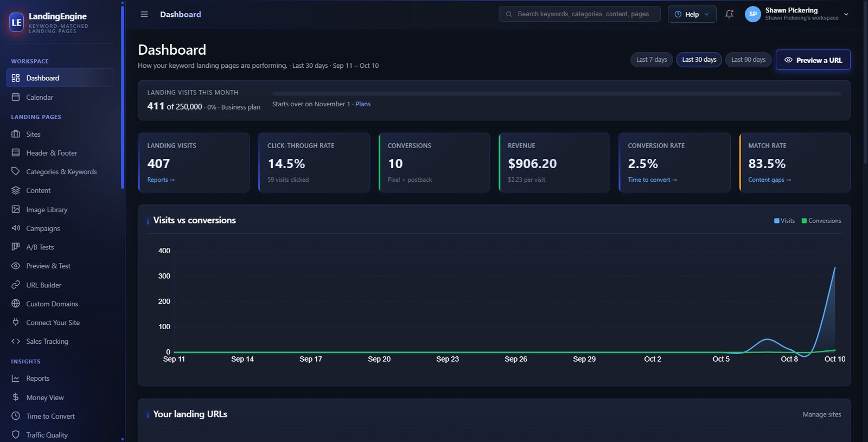Click the Preview a URL button
Viewport: 868px width, 442px height.
(x=813, y=60)
